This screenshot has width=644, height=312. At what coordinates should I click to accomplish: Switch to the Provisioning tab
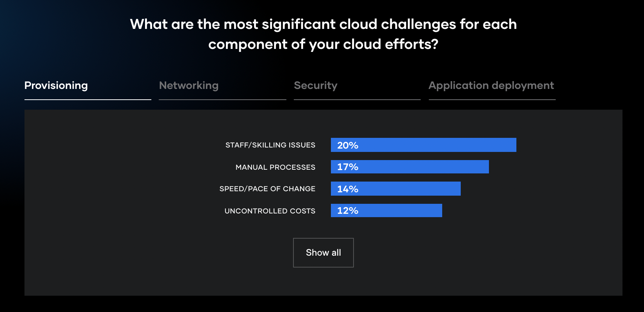click(x=56, y=86)
